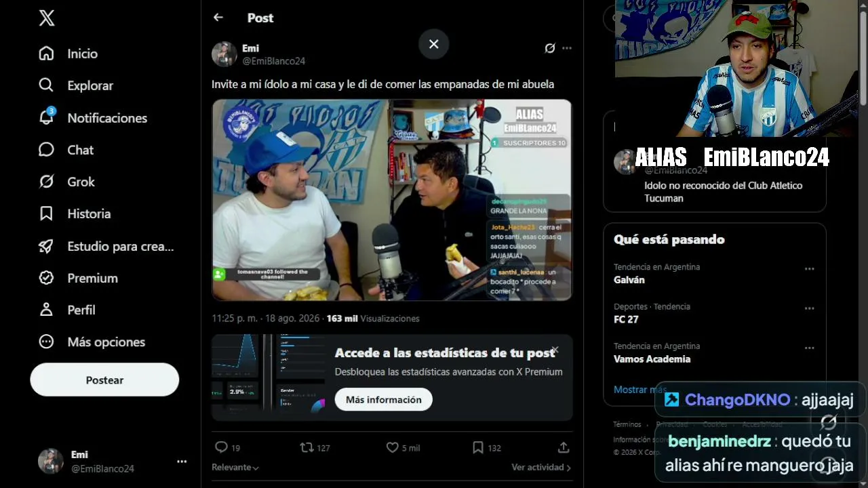Click the @EmiBlanco24 handle on the post

coord(273,61)
